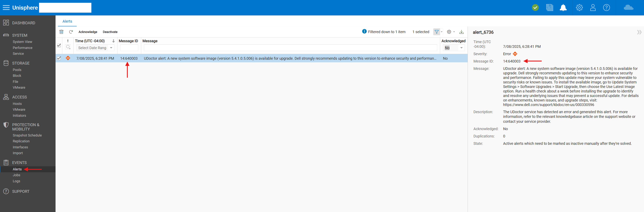Toggle the select-all checkbox in the table header
644x212 pixels.
(x=59, y=46)
